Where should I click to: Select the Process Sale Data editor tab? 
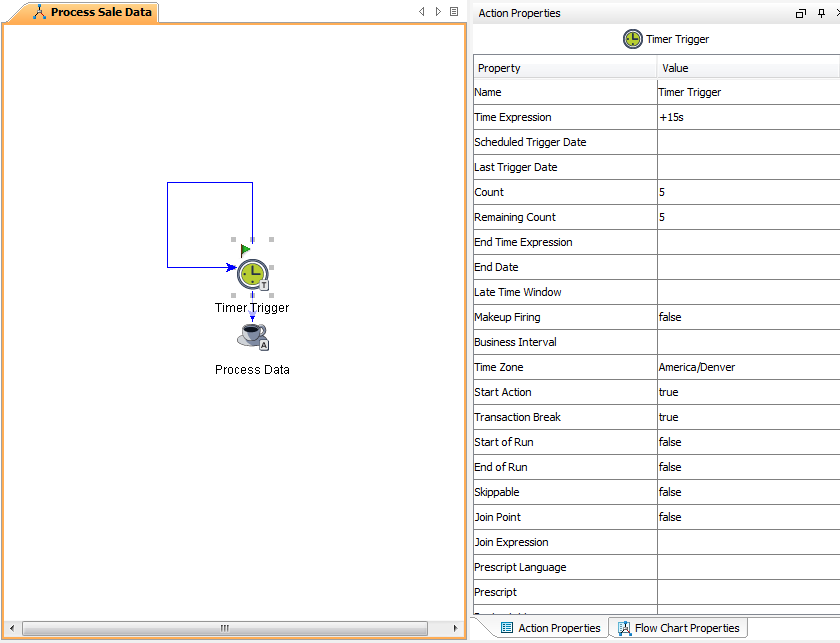[92, 12]
